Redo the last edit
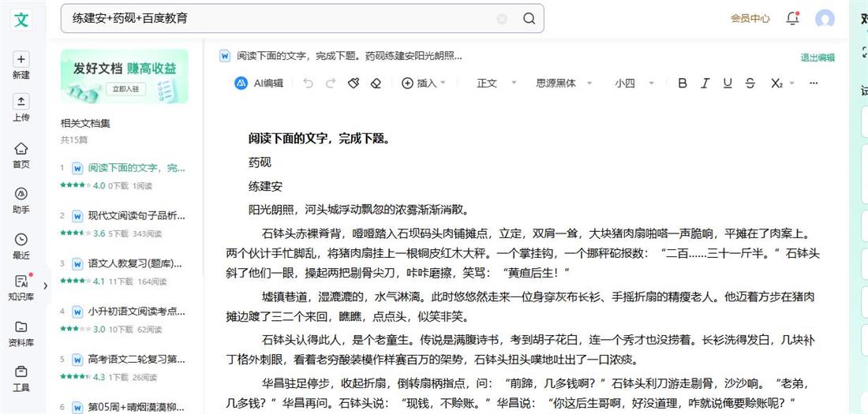 point(331,83)
